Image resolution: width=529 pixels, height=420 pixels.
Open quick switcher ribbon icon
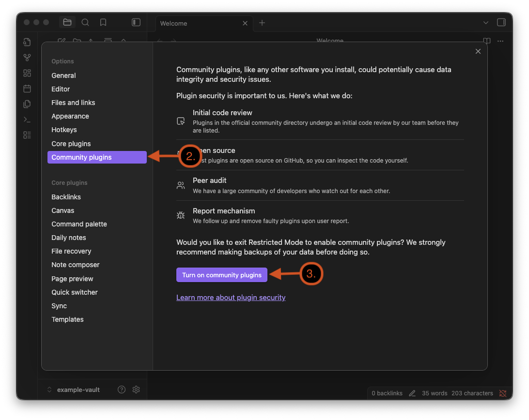[27, 42]
